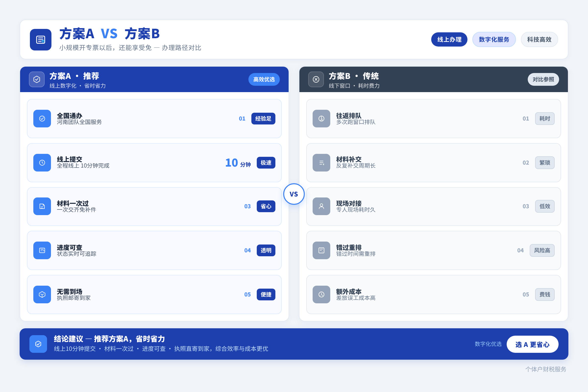Click the document icon beside the main title
This screenshot has width=588, height=392.
(40, 39)
